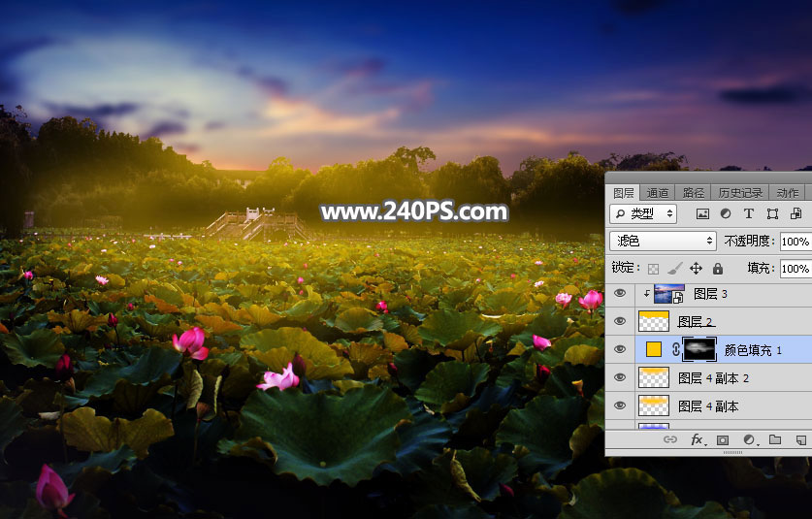Image resolution: width=812 pixels, height=519 pixels.
Task: Hide the 图层 2 layer
Action: click(619, 322)
